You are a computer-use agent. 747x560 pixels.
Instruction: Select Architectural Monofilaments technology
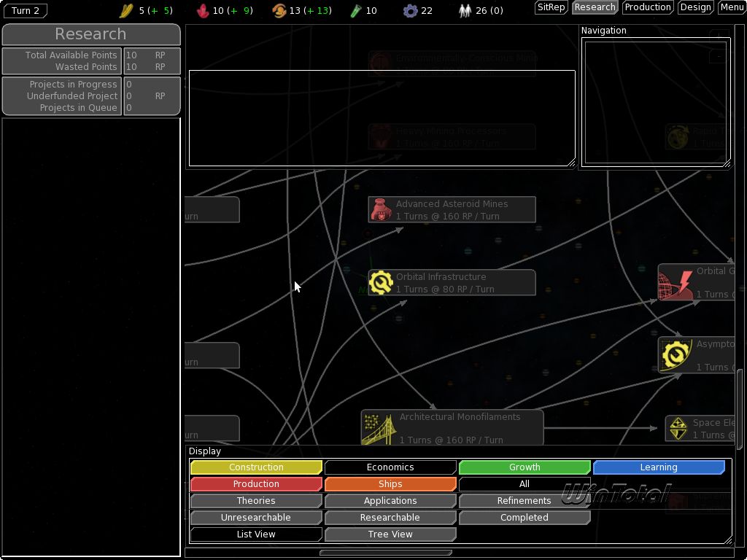tap(452, 427)
